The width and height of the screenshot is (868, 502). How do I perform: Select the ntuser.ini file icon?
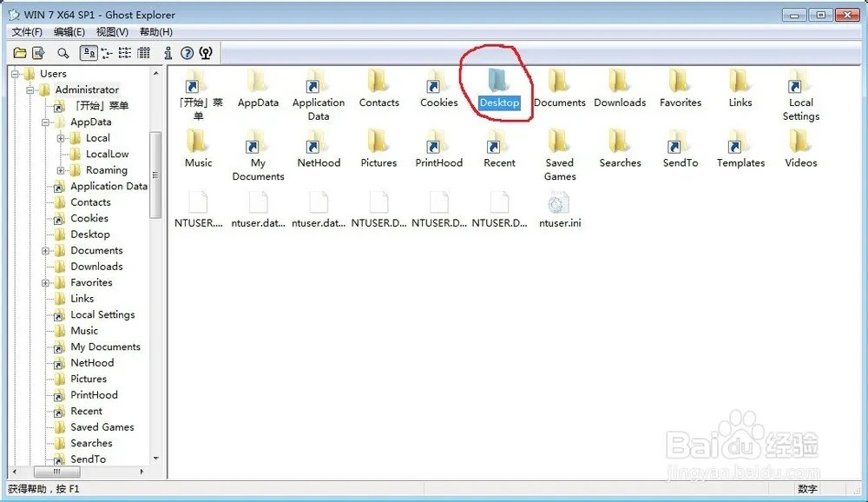point(559,203)
